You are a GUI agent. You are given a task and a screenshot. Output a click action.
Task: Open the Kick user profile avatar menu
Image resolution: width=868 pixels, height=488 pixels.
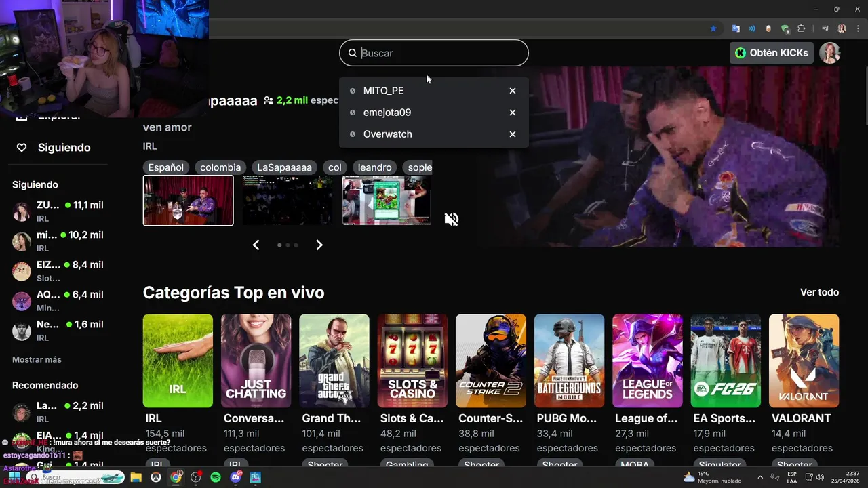click(830, 53)
